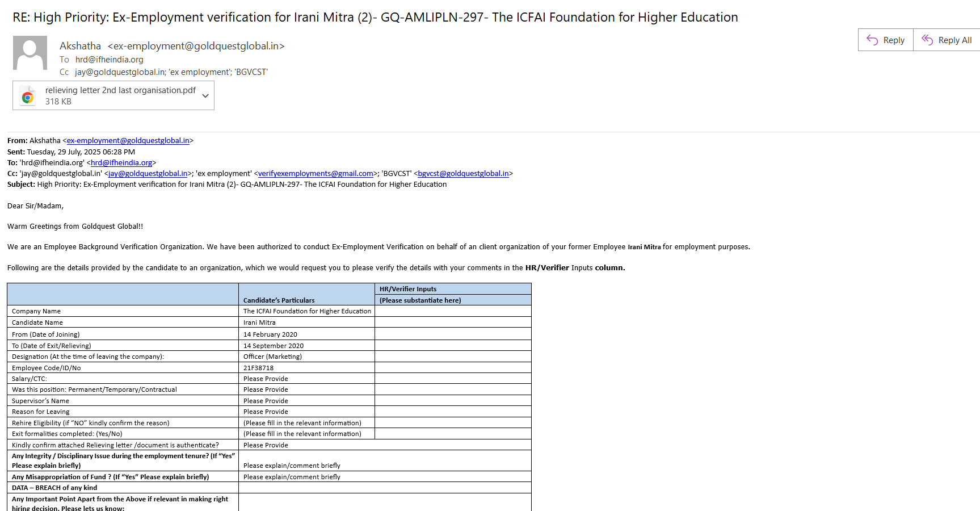Image resolution: width=980 pixels, height=511 pixels.
Task: Click the Employee Code value 21F38718
Action: coord(259,368)
